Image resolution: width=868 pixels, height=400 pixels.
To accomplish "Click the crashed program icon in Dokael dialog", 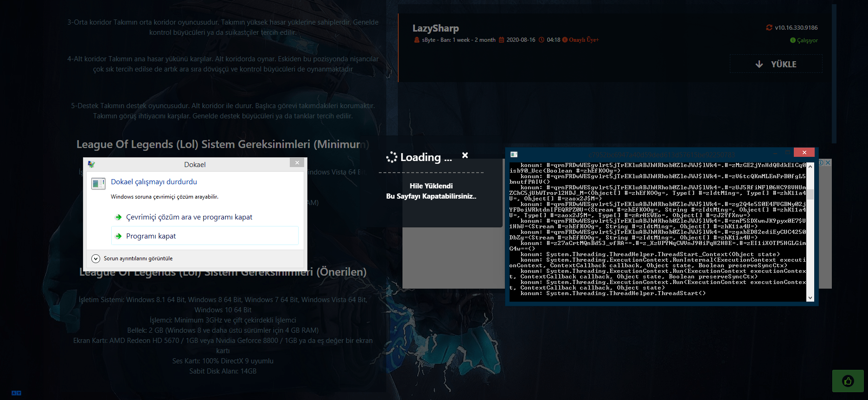I will (x=98, y=184).
